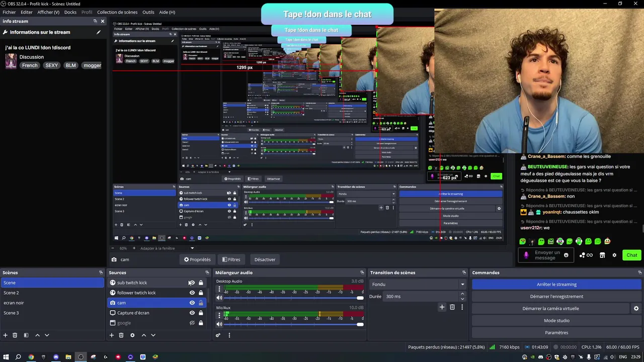644x362 pixels.
Task: Select Scene 2 in scenes list
Action: pos(52,293)
